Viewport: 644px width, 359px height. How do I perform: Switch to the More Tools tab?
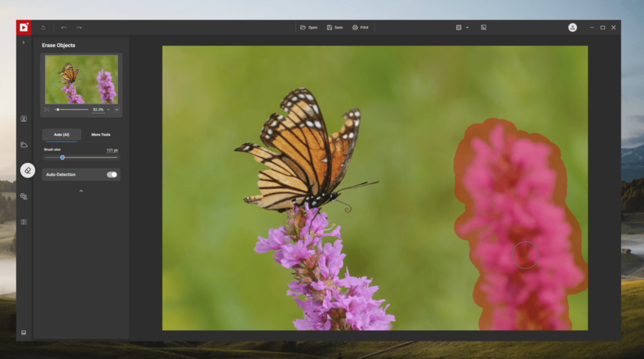[101, 135]
